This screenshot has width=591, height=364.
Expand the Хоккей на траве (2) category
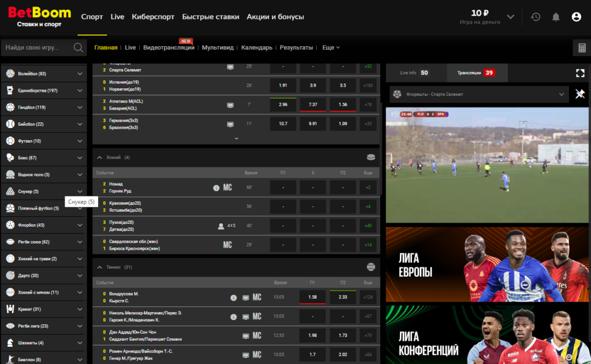coord(80,259)
